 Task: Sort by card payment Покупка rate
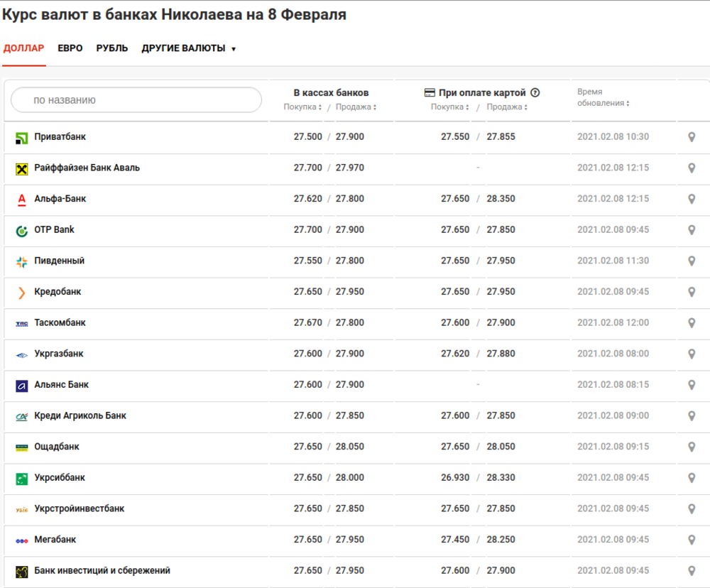tap(449, 107)
